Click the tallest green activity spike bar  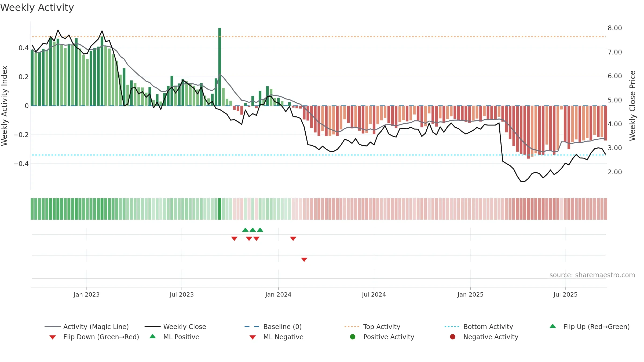pyautogui.click(x=220, y=67)
